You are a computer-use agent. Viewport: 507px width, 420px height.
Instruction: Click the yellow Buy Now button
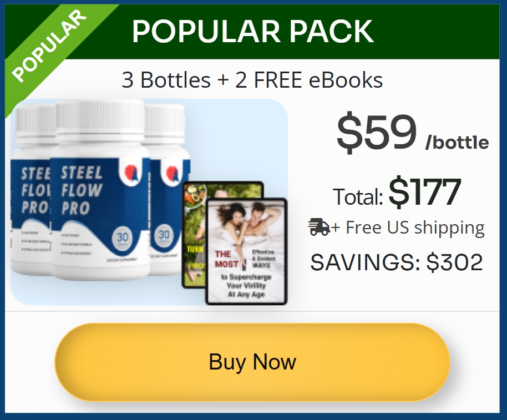pyautogui.click(x=252, y=362)
